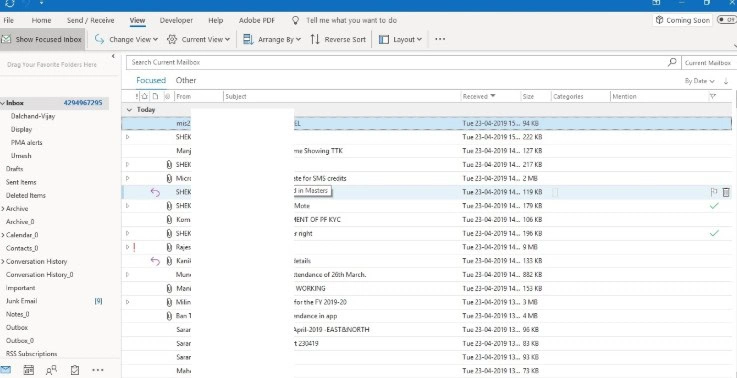Open the Current Mailbox scope dropdown
Image resolution: width=737 pixels, height=378 pixels.
708,63
